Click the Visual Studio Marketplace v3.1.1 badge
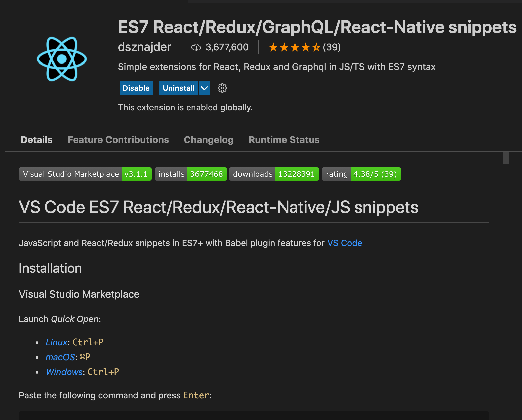This screenshot has height=420, width=522. tap(85, 174)
